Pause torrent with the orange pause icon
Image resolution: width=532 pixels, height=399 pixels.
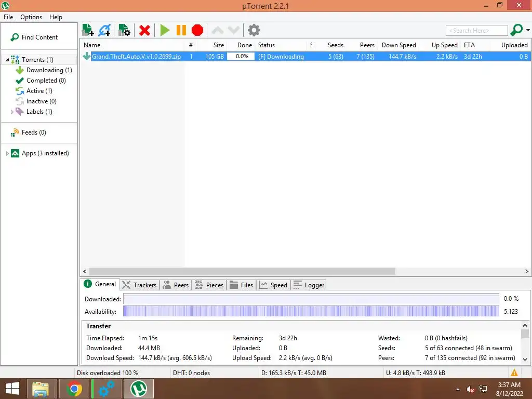coord(181,30)
